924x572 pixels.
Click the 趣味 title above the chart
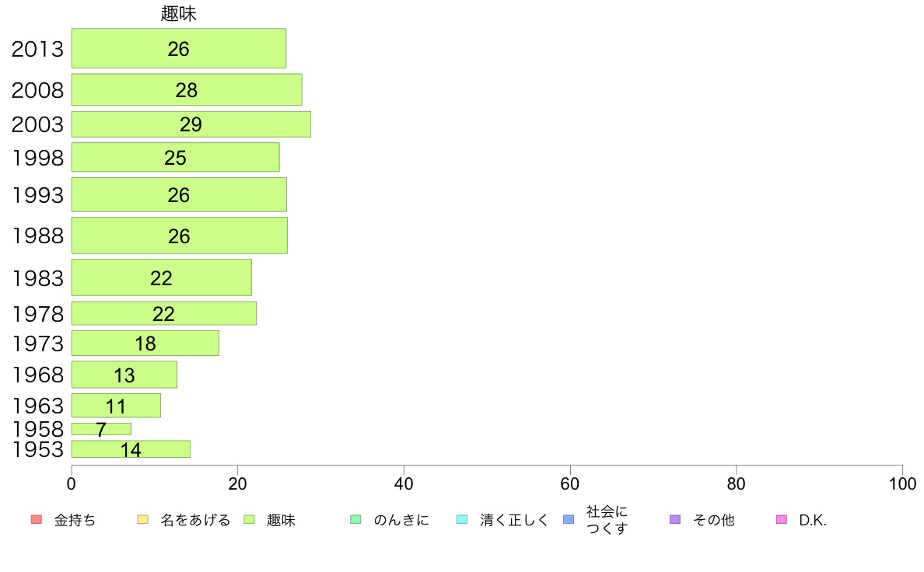(179, 13)
